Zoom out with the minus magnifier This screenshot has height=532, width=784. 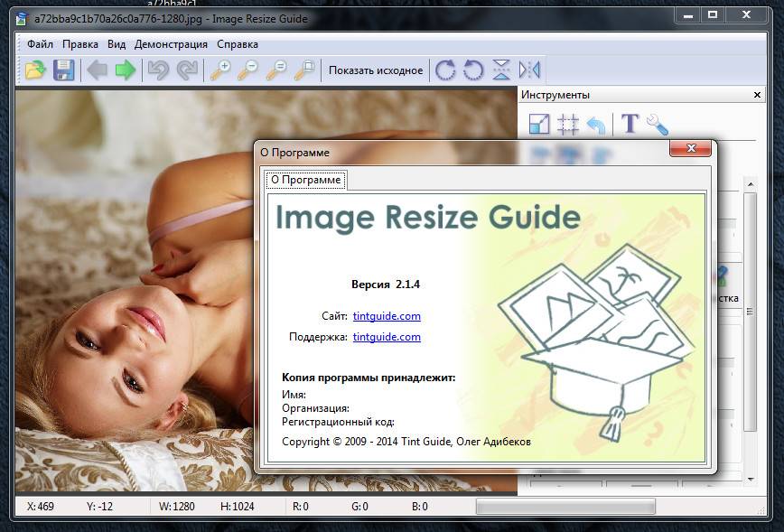(247, 70)
